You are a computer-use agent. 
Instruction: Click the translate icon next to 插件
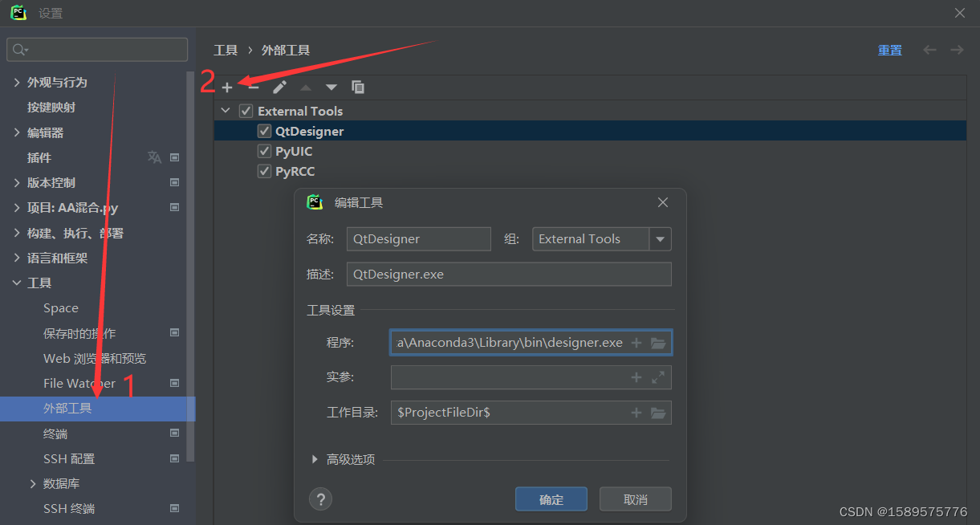[x=154, y=157]
